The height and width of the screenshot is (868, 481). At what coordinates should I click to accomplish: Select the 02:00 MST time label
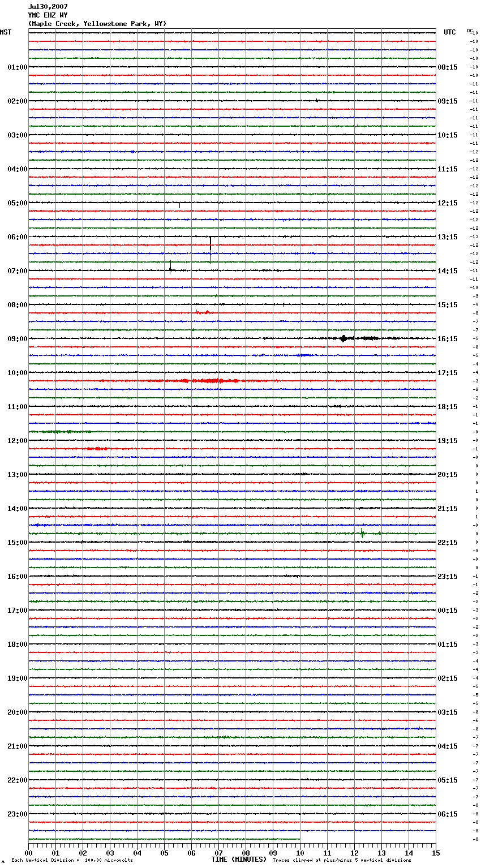tap(17, 101)
